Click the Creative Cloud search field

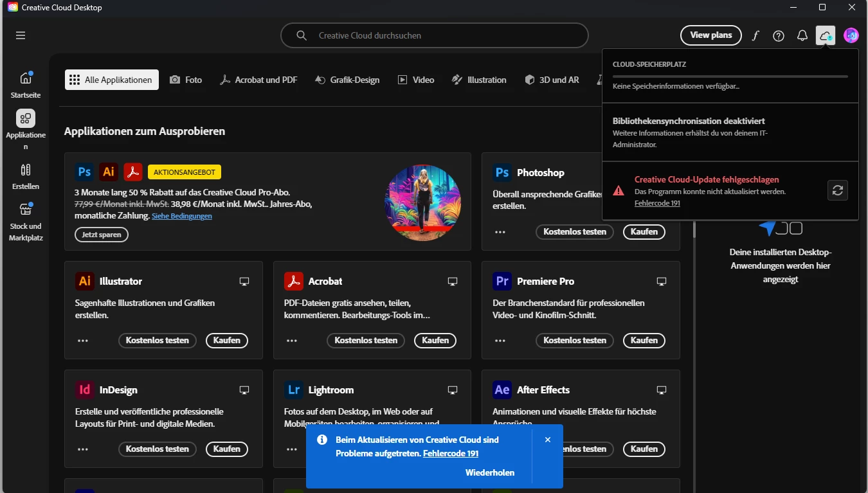[x=435, y=35]
